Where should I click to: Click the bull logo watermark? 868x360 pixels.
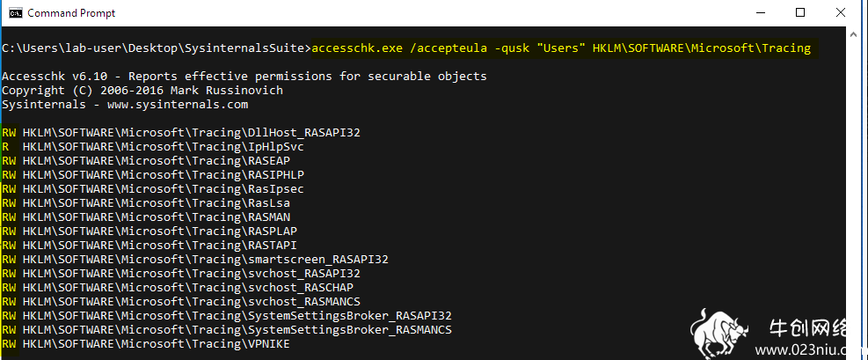click(x=718, y=334)
